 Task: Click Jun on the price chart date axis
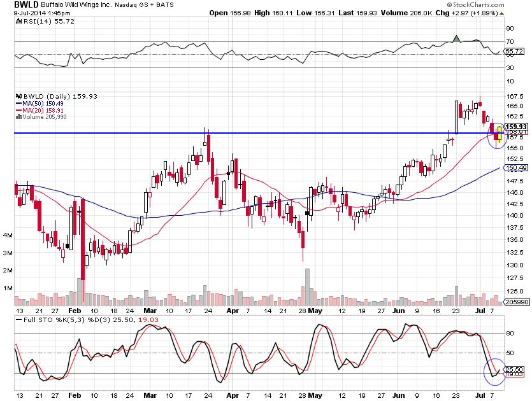click(398, 311)
